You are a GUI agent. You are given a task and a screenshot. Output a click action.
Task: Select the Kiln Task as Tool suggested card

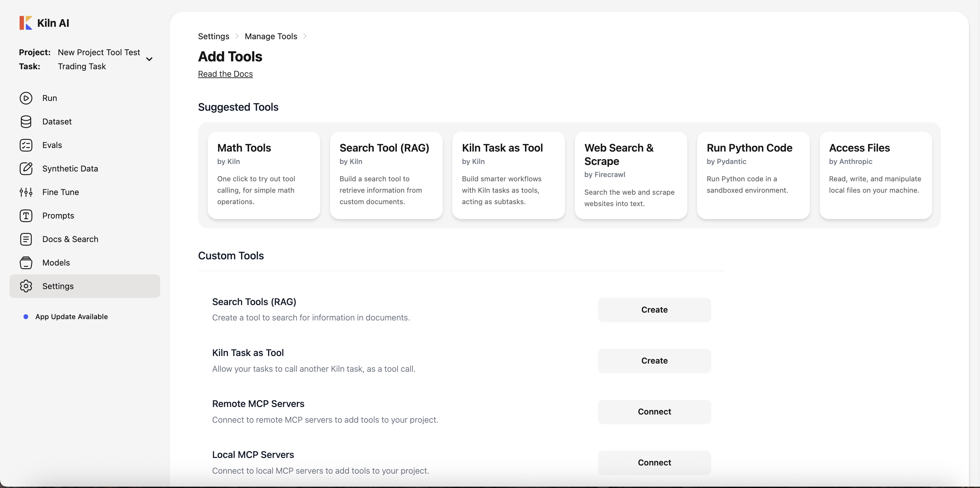click(x=509, y=175)
